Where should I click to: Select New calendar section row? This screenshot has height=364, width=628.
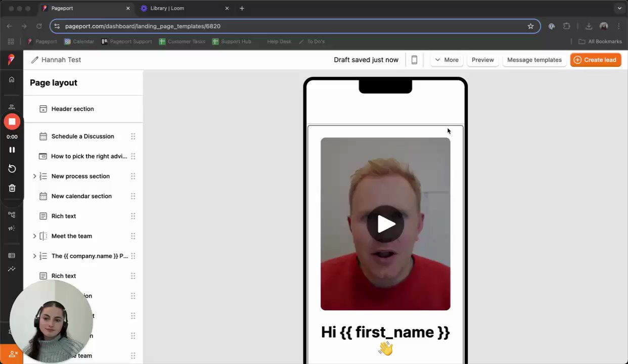83,196
